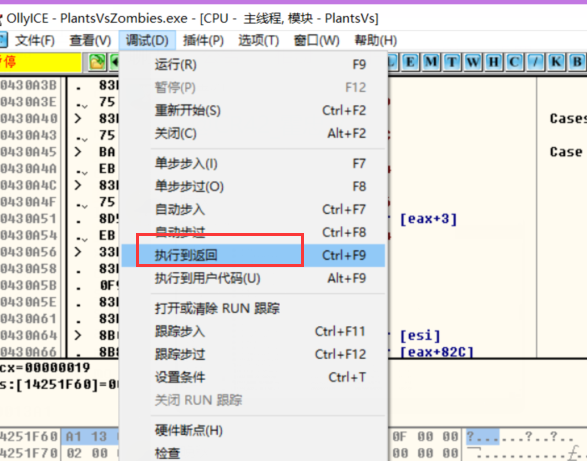
Task: Select disassembly row at address 0430A56
Action: [60, 252]
